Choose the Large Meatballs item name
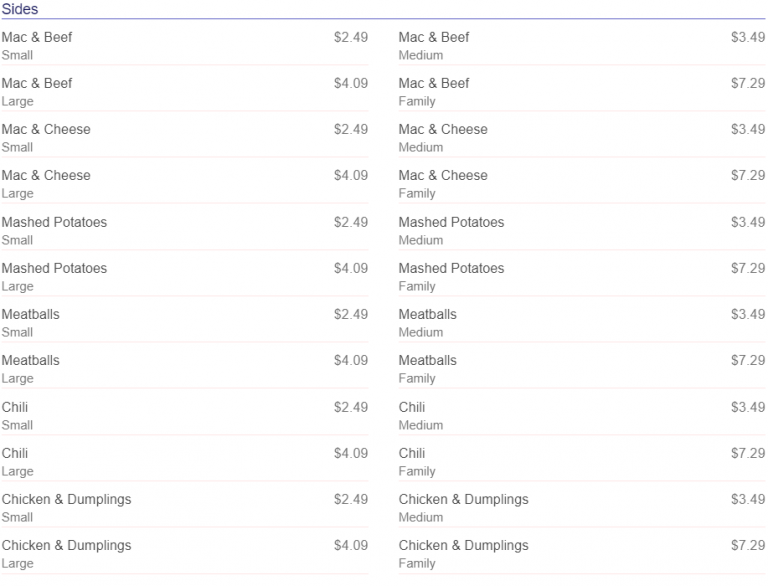768x586 pixels. click(x=31, y=360)
